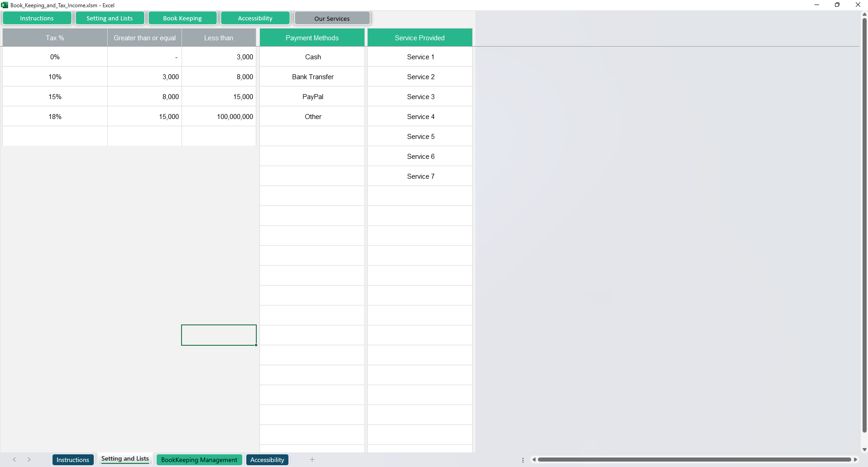Image resolution: width=868 pixels, height=467 pixels.
Task: Click the Excel app icon in the title bar
Action: (5, 5)
